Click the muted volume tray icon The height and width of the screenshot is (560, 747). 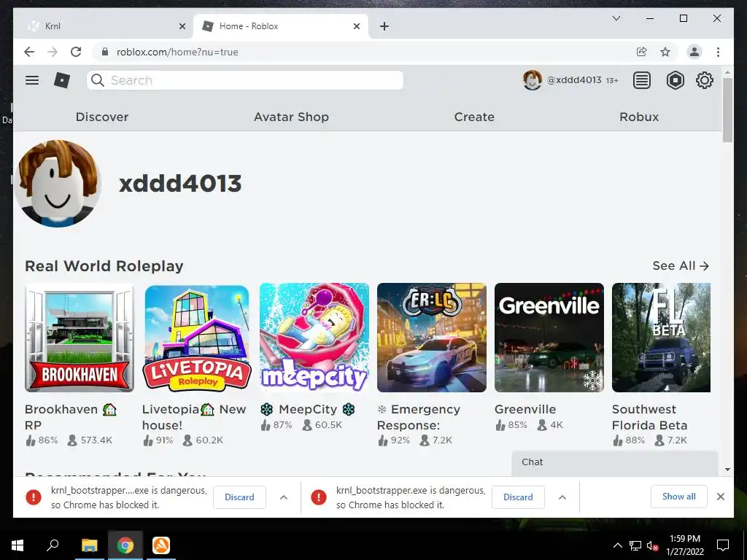[652, 545]
